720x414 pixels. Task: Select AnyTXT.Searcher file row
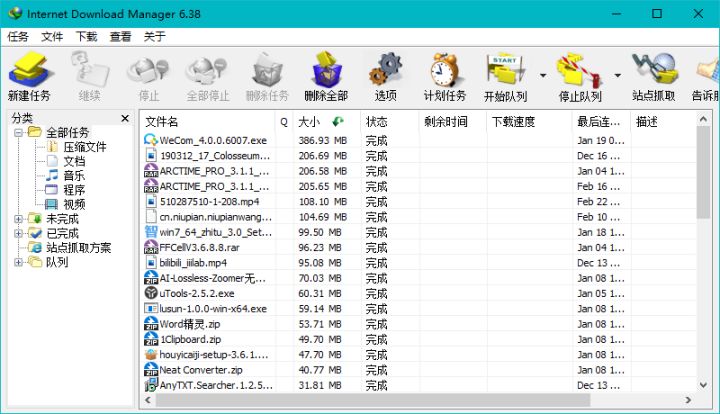click(x=418, y=385)
